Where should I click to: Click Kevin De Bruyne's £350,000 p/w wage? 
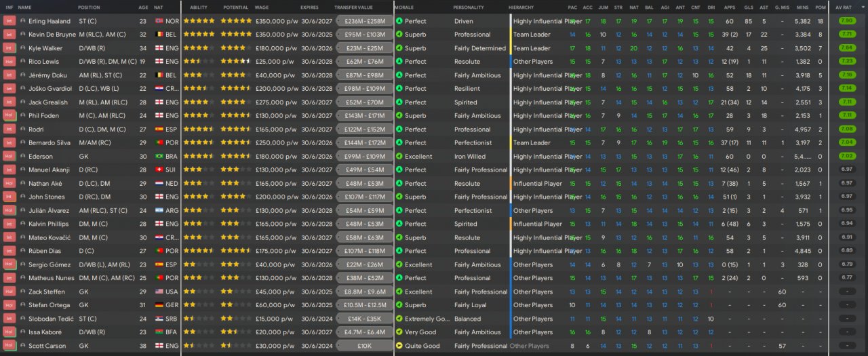pyautogui.click(x=275, y=35)
